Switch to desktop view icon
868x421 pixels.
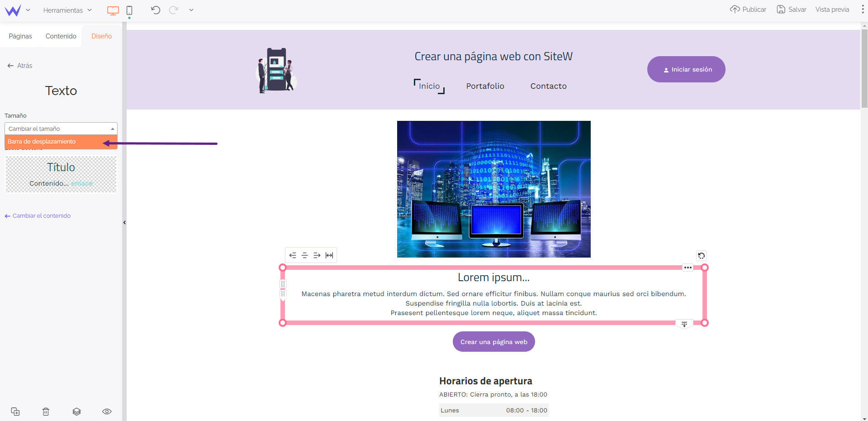coord(113,10)
